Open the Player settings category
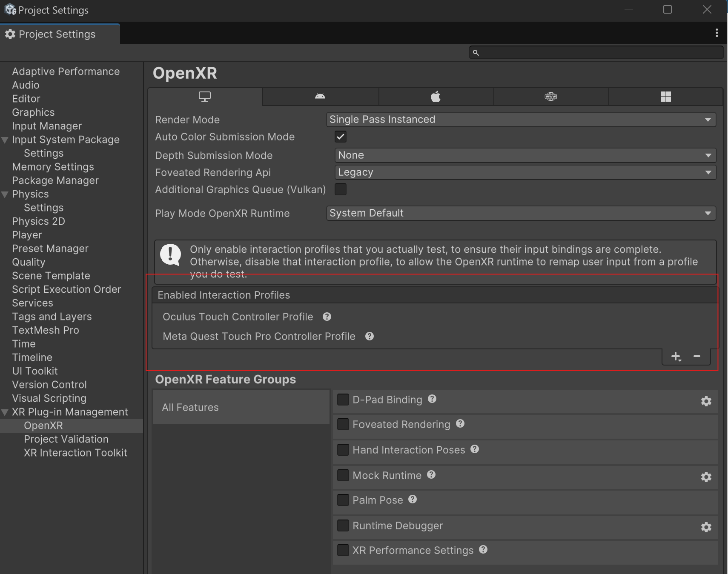The height and width of the screenshot is (574, 728). click(27, 235)
